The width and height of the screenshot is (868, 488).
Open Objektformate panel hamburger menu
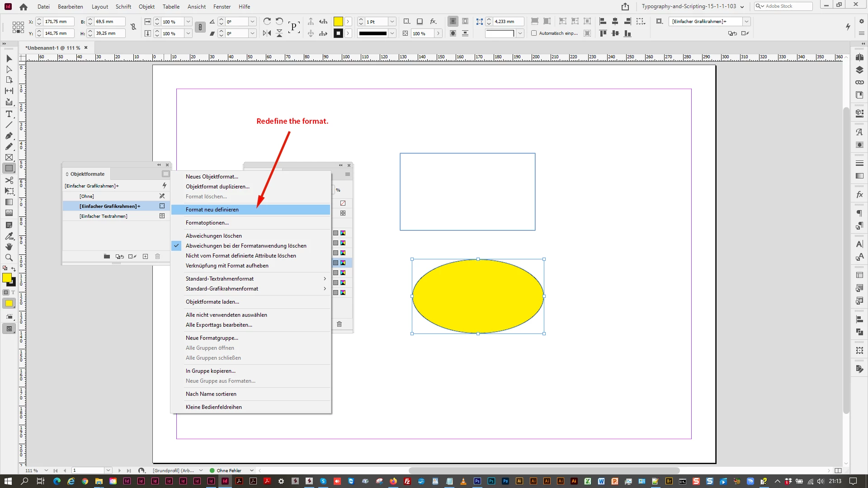(165, 174)
